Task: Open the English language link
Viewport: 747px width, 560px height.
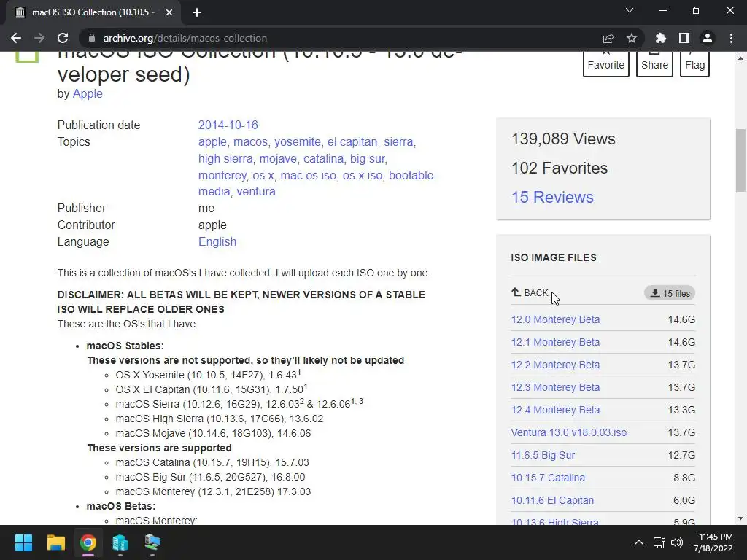Action: click(x=217, y=242)
